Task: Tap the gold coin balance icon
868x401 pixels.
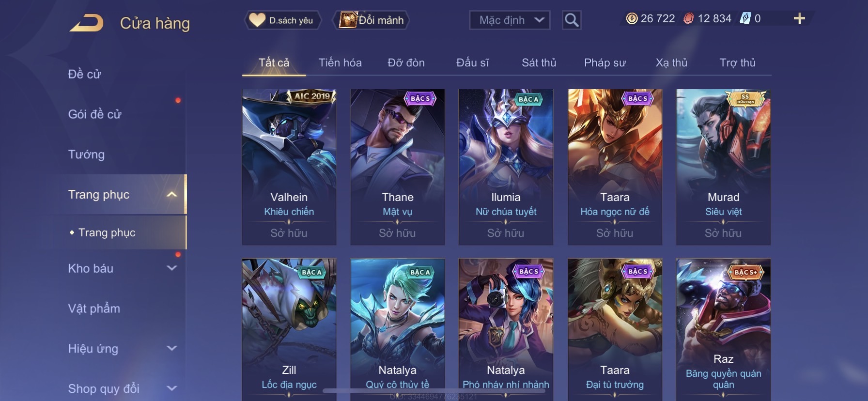Action: 632,18
